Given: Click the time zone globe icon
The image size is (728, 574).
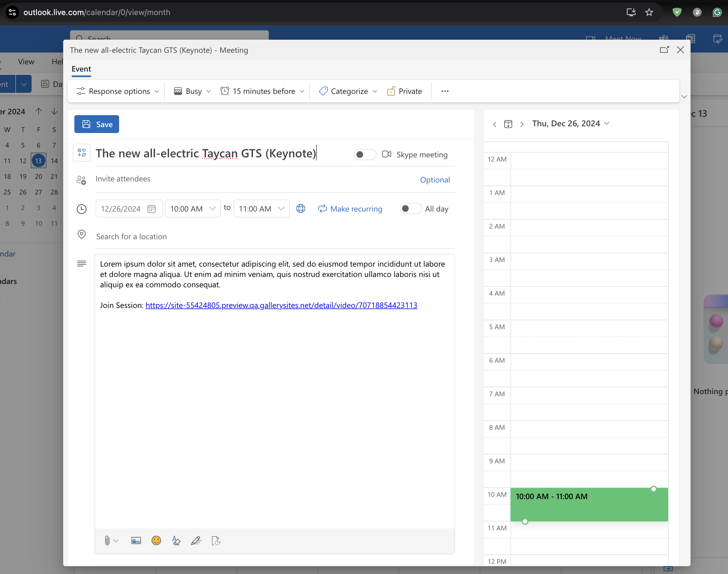Looking at the screenshot, I should (x=301, y=209).
